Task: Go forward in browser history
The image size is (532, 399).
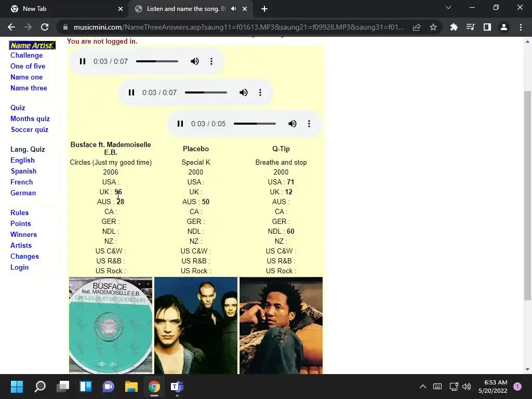Action: tap(28, 27)
